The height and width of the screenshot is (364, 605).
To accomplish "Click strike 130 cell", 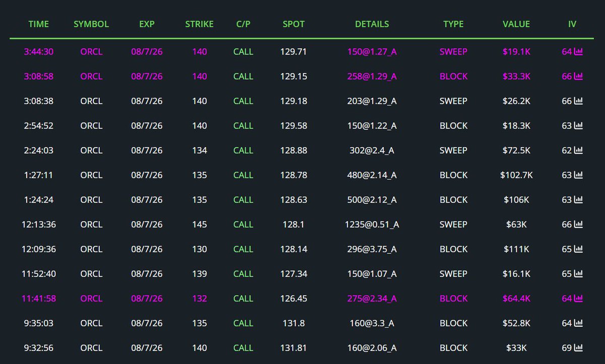I will tap(200, 249).
